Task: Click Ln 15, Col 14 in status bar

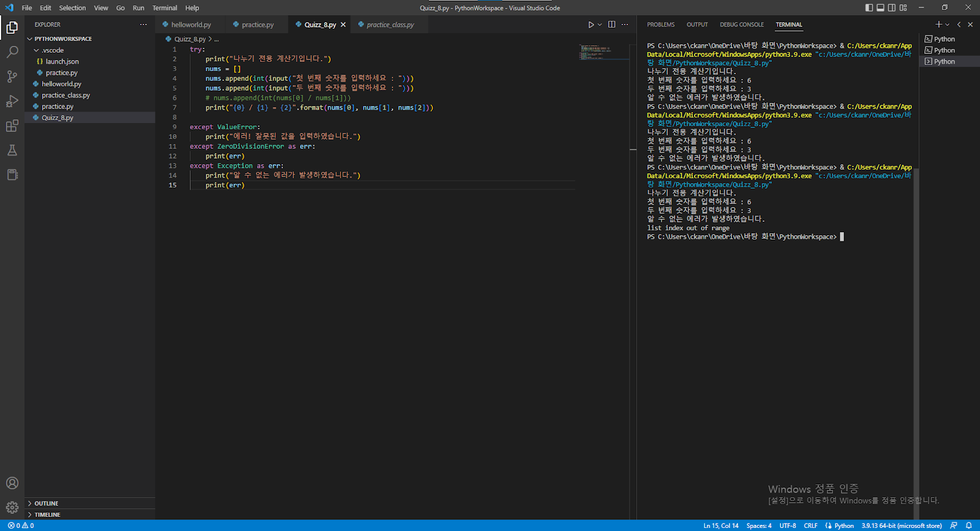Action: click(721, 525)
